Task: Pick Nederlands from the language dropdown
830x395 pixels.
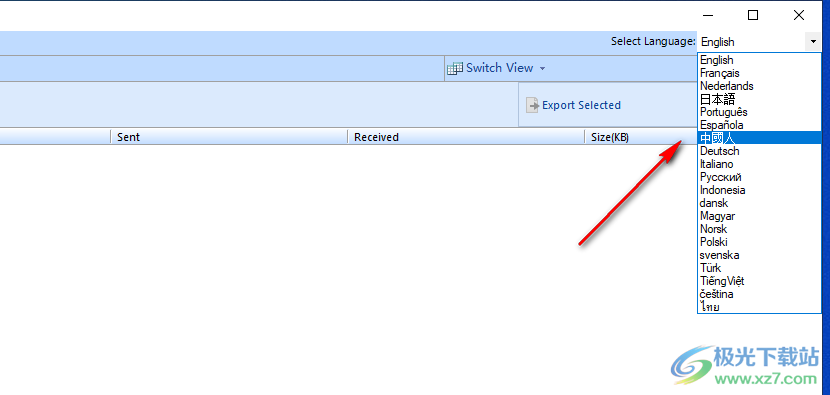Action: (759, 86)
